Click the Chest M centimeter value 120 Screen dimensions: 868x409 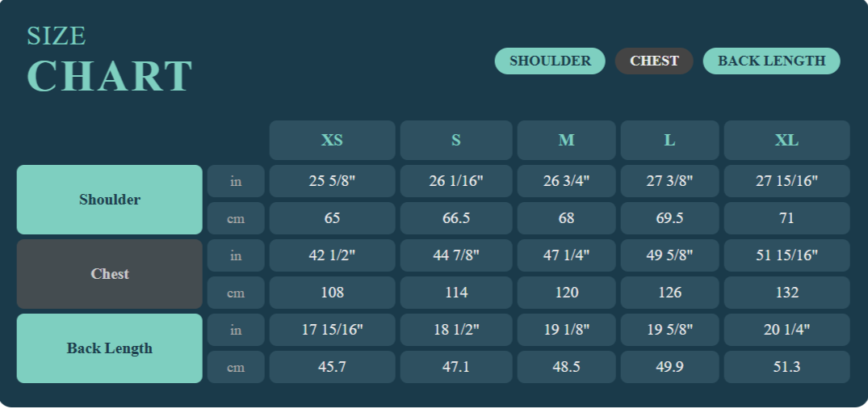click(566, 293)
